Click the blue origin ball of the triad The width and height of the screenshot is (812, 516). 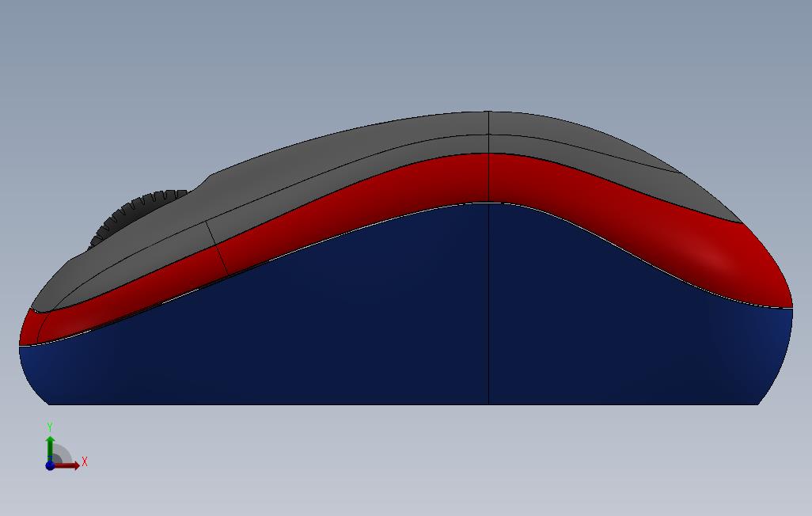pos(50,465)
